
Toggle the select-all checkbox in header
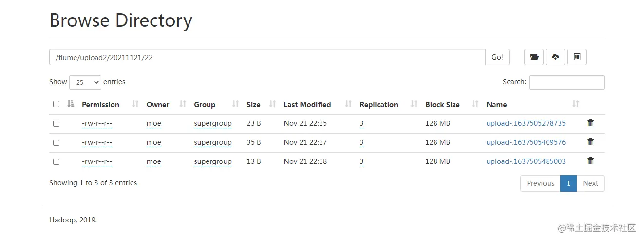coord(56,104)
